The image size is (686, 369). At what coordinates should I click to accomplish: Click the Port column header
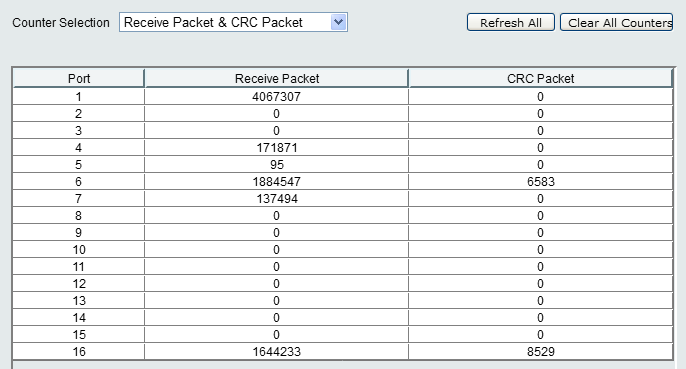pos(79,78)
